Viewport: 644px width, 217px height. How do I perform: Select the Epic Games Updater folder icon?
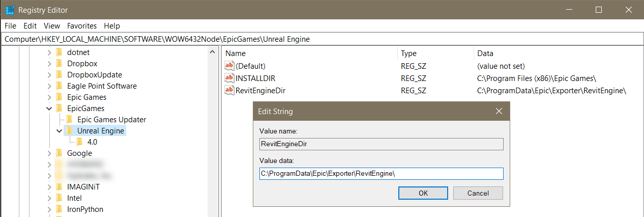(x=69, y=120)
